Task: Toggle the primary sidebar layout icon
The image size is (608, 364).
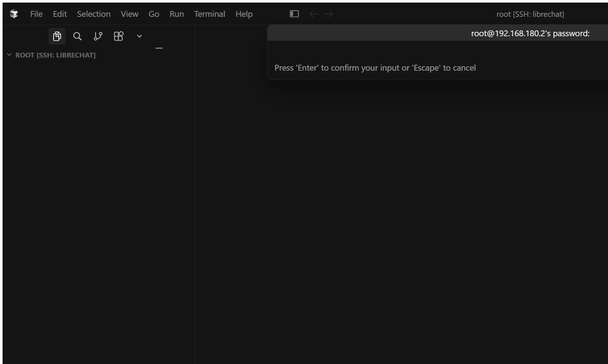Action: tap(294, 14)
